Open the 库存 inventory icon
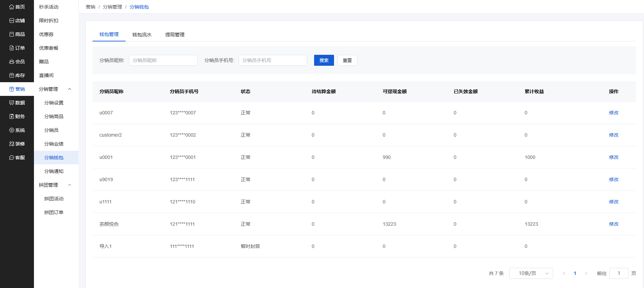Screen dimensions: 644x288 (x=12, y=75)
